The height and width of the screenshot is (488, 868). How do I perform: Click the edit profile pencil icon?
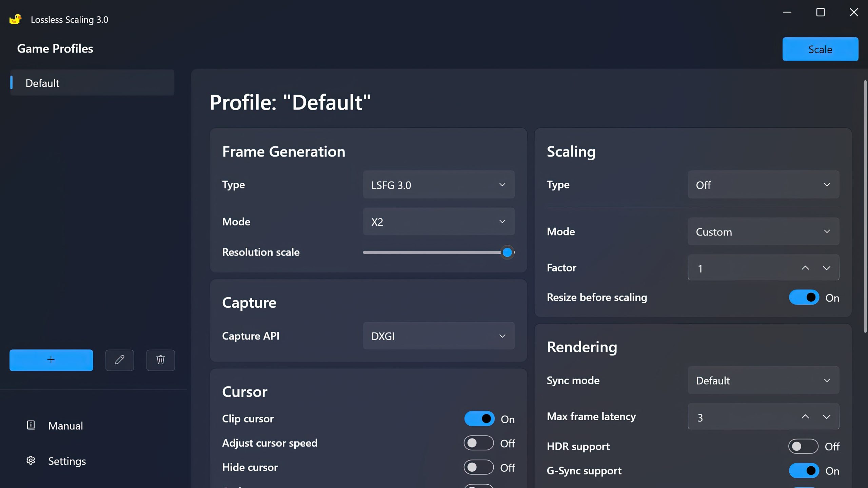(119, 360)
